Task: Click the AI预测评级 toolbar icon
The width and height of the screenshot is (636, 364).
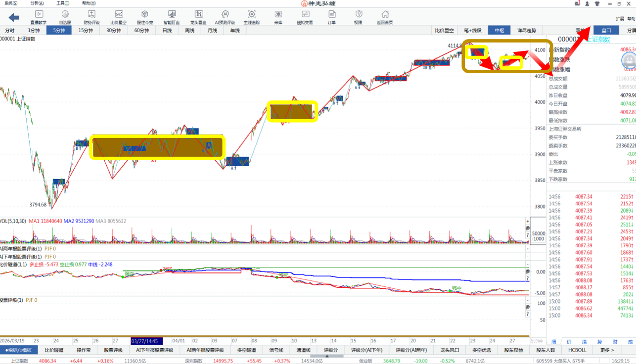Action: click(225, 17)
